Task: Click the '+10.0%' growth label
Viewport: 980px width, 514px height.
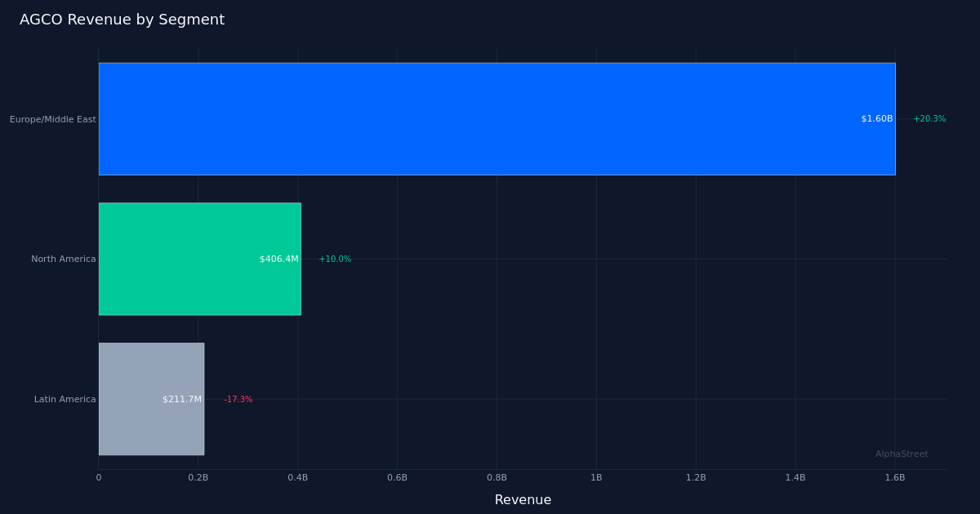Action: tap(335, 259)
